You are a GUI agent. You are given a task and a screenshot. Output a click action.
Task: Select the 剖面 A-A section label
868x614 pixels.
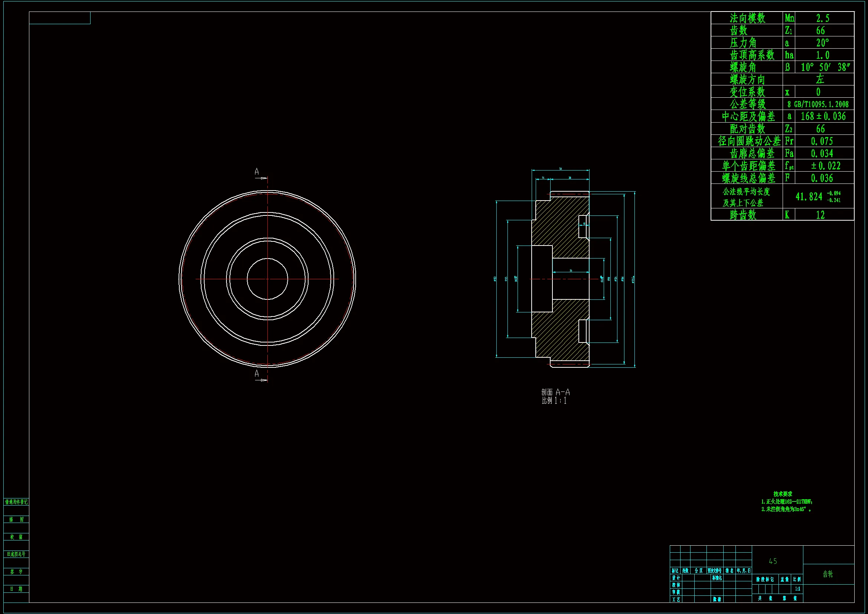[555, 392]
